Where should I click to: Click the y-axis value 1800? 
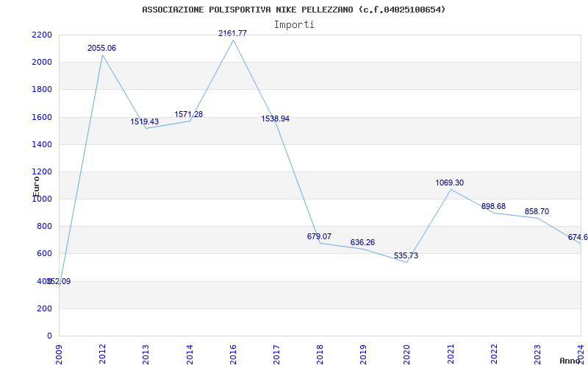pyautogui.click(x=43, y=90)
